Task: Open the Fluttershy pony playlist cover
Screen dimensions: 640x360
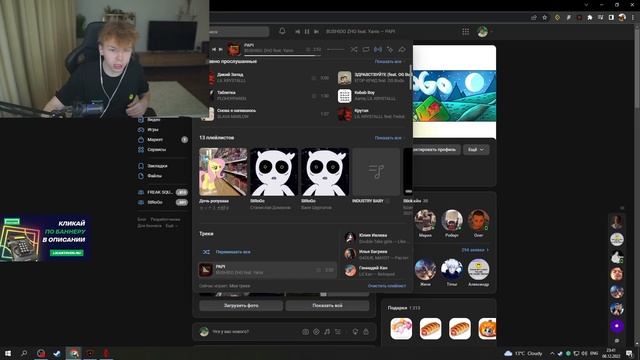Action: pos(223,172)
